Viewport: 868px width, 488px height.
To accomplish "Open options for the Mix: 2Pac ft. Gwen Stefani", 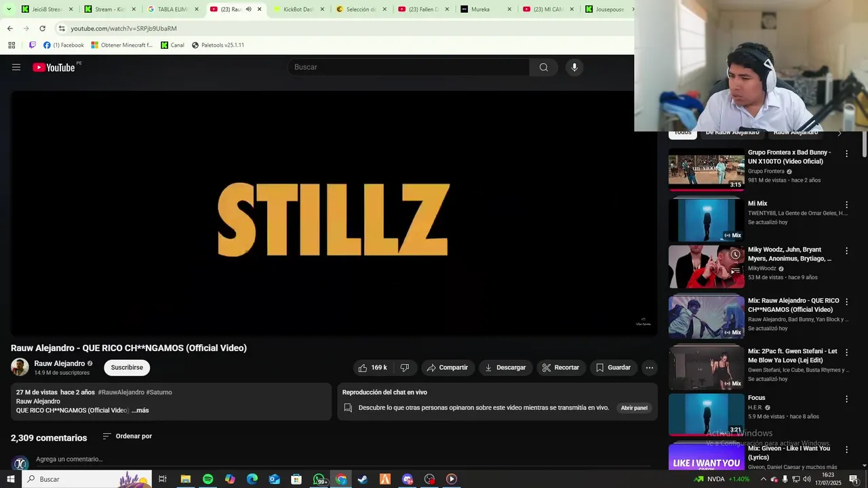I will click(x=846, y=352).
